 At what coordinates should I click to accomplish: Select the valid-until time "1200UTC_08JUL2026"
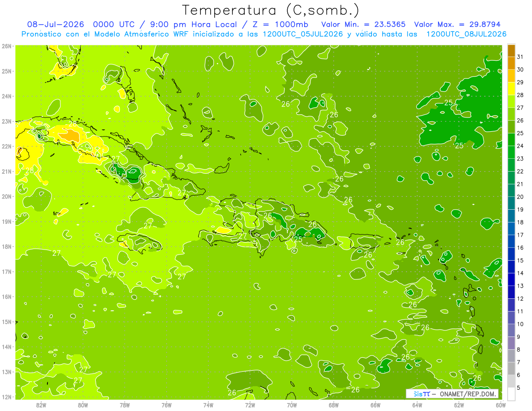pyautogui.click(x=466, y=34)
